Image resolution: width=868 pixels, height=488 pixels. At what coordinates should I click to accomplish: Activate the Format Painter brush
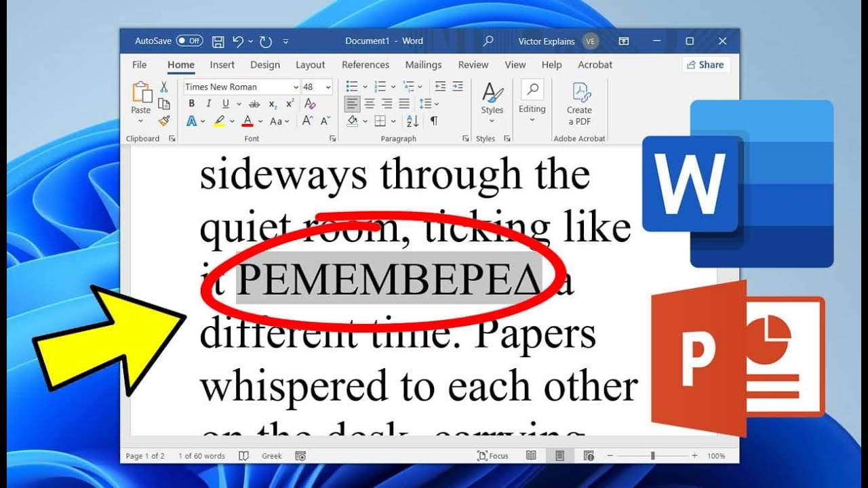(163, 121)
